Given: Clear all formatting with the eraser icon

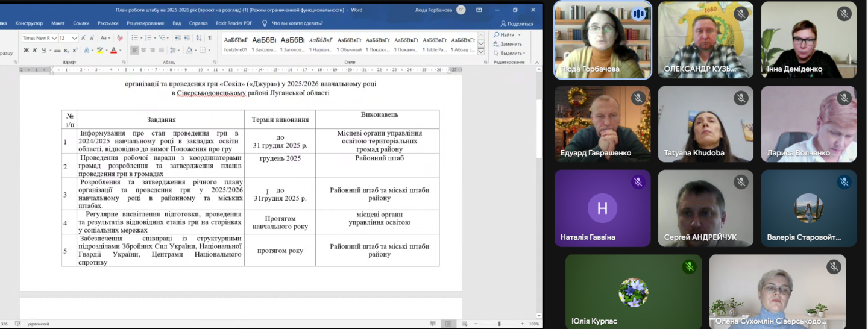Looking at the screenshot, I should 120,38.
